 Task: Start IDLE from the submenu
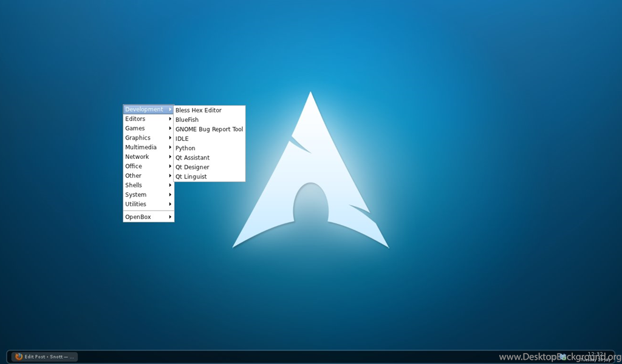[x=210, y=139]
